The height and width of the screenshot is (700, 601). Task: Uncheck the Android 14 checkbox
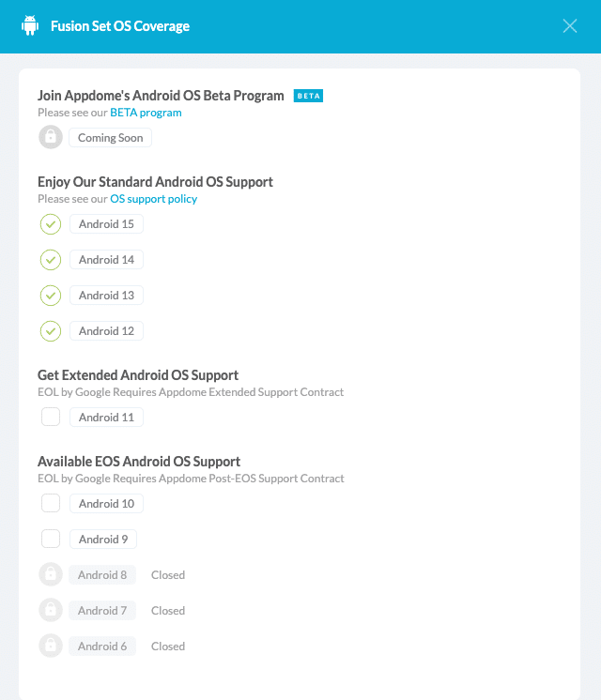[51, 260]
